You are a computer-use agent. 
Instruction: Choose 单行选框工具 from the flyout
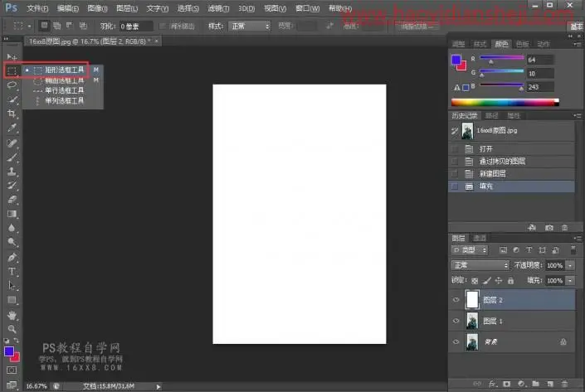pos(64,90)
